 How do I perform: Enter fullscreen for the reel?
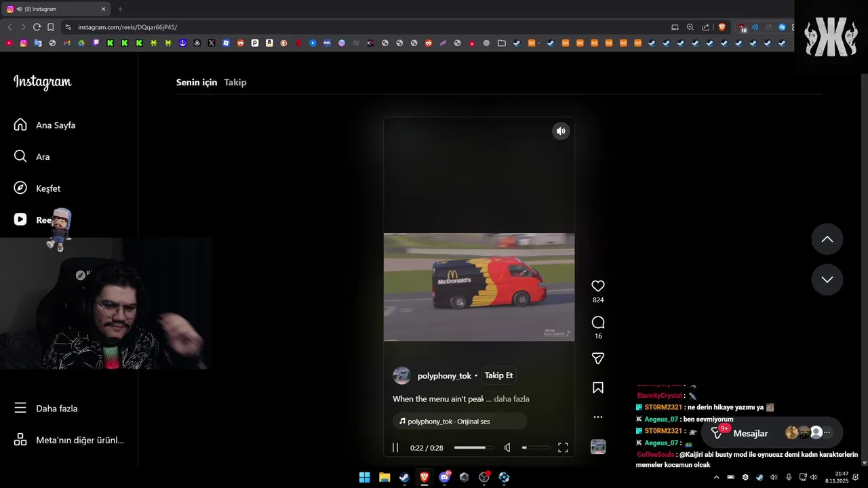pyautogui.click(x=563, y=447)
